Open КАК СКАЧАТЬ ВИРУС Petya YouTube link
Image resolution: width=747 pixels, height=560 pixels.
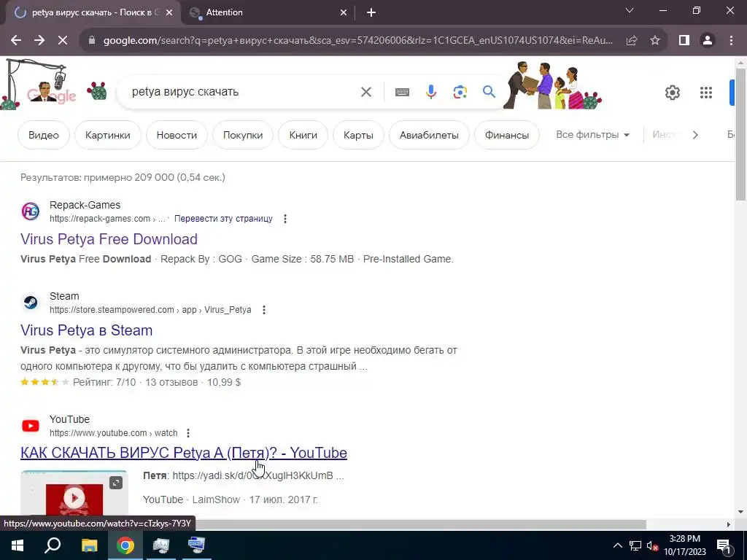click(184, 453)
